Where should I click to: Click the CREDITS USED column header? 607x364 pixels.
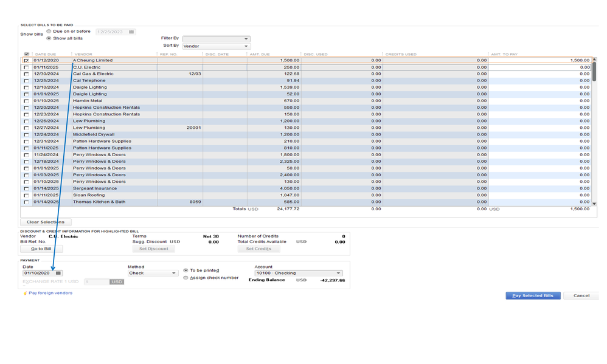point(401,54)
